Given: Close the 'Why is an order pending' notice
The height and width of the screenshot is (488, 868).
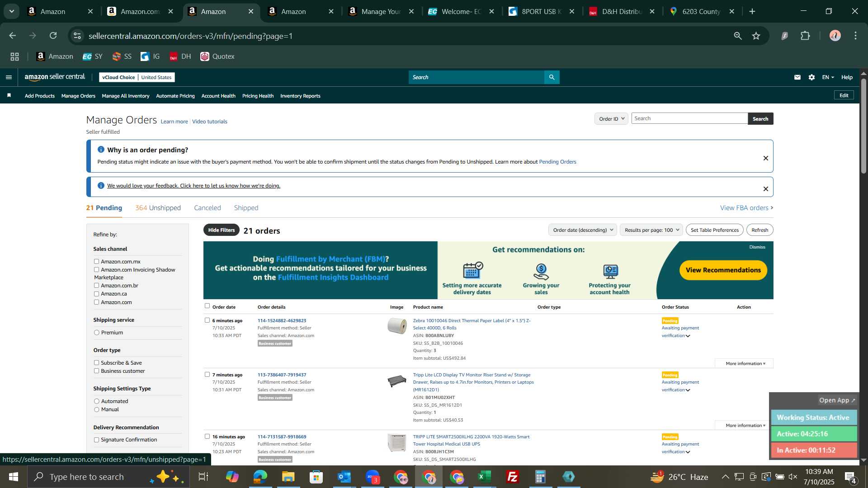Looking at the screenshot, I should click(x=766, y=158).
